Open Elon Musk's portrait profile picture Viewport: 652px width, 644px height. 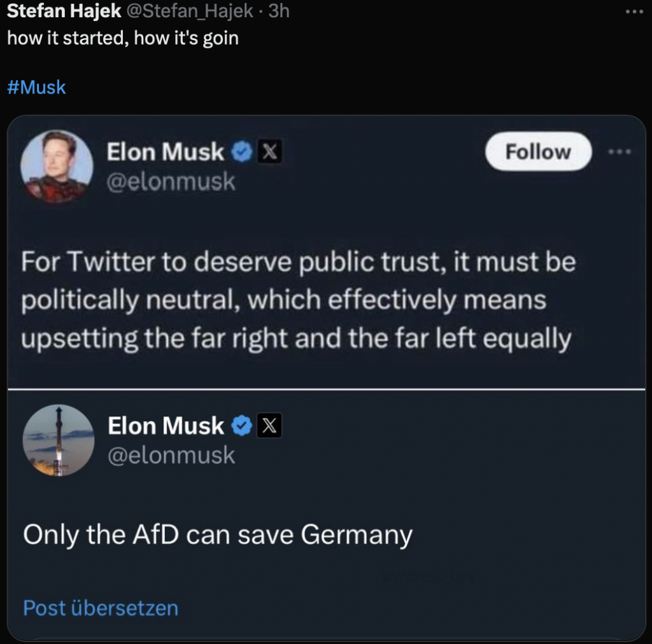click(x=57, y=167)
